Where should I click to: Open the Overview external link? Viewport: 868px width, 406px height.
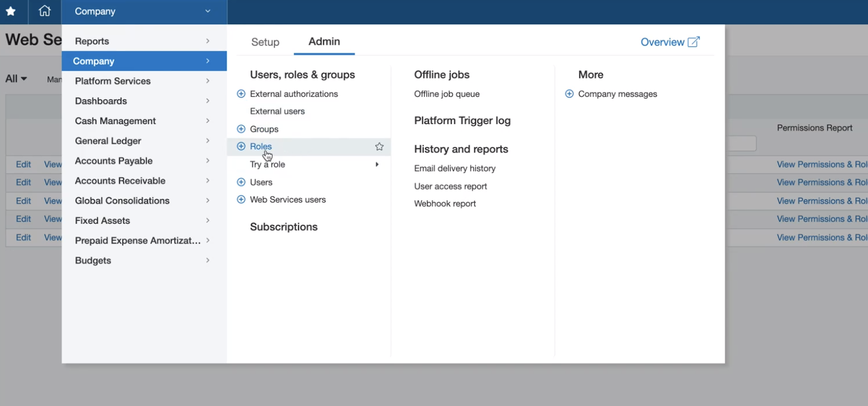670,42
